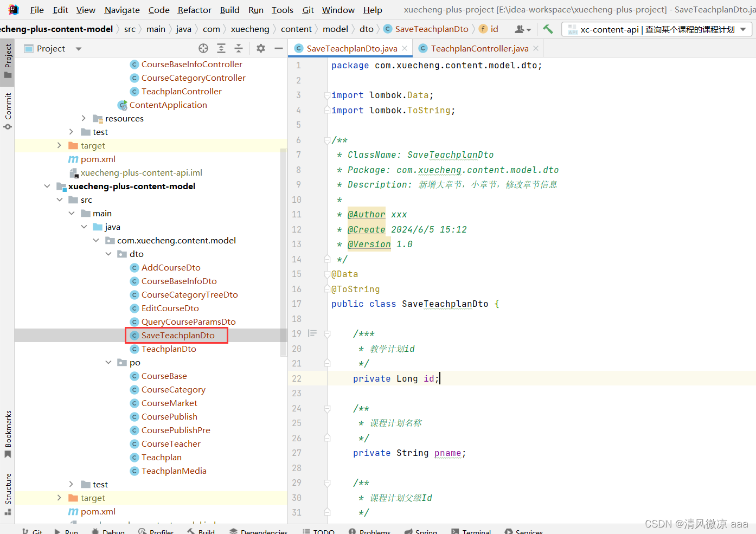Viewport: 756px width, 534px height.
Task: Select TeachplanDto in project tree
Action: tap(169, 349)
